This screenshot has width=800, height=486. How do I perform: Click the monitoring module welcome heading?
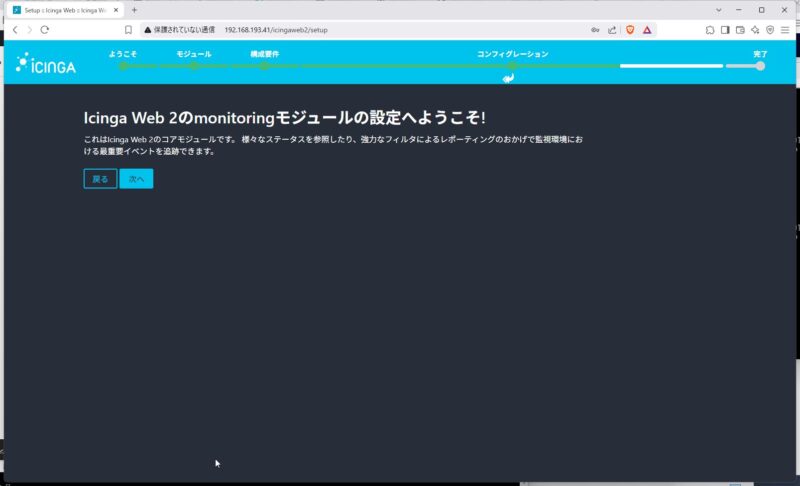[x=284, y=118]
